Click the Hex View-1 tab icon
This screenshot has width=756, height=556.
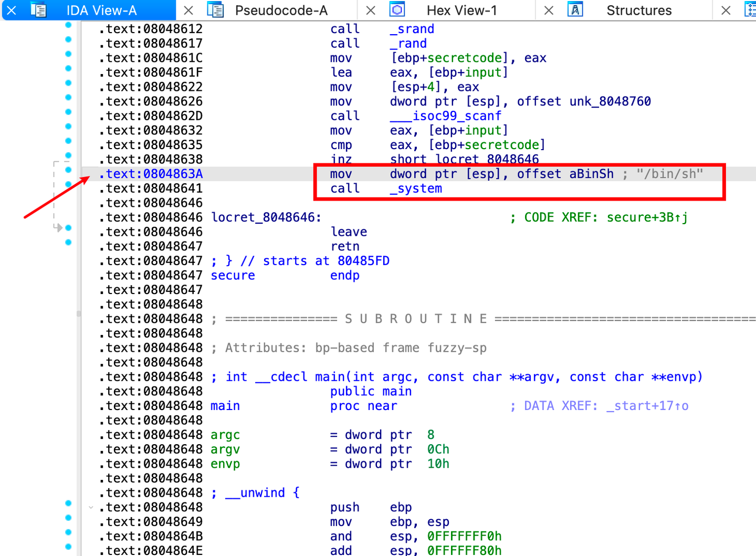pyautogui.click(x=397, y=10)
